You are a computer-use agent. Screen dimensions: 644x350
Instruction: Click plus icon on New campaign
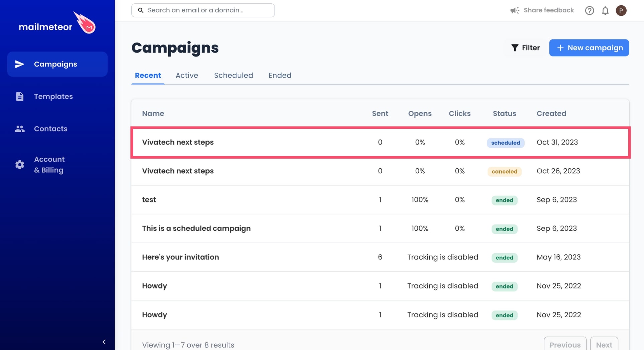(x=560, y=48)
